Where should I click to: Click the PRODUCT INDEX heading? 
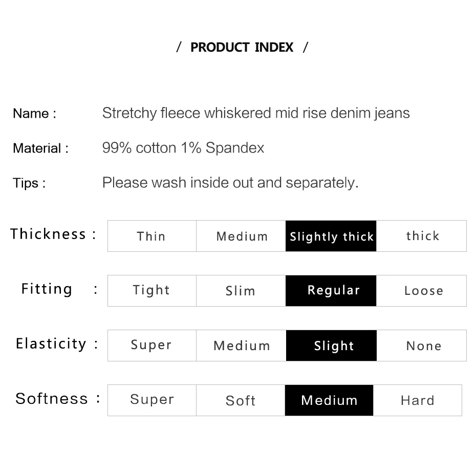242,48
